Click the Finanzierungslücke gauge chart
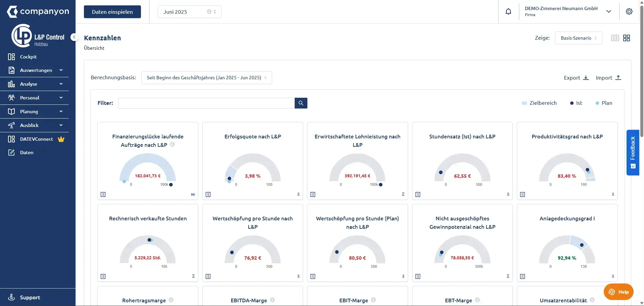 (x=148, y=168)
